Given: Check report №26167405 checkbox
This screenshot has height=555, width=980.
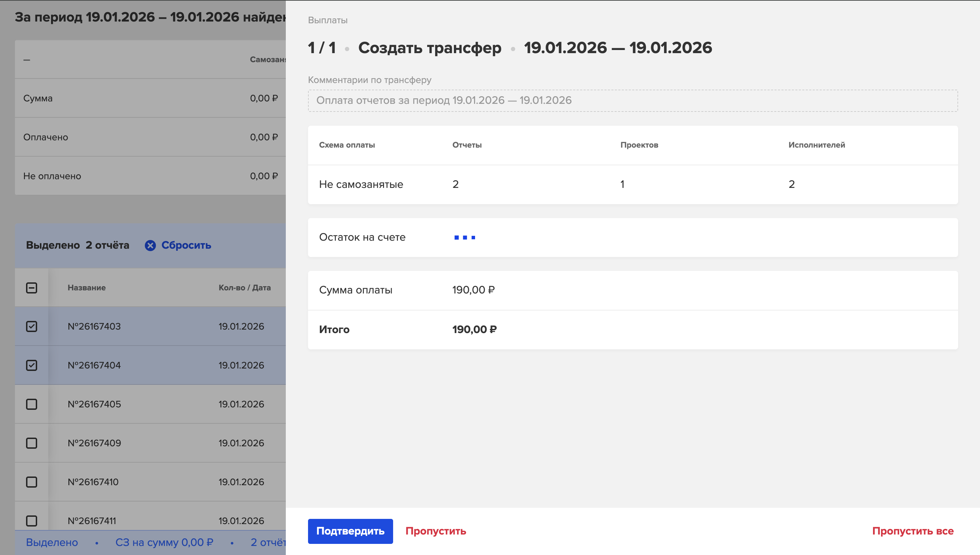Looking at the screenshot, I should tap(32, 404).
